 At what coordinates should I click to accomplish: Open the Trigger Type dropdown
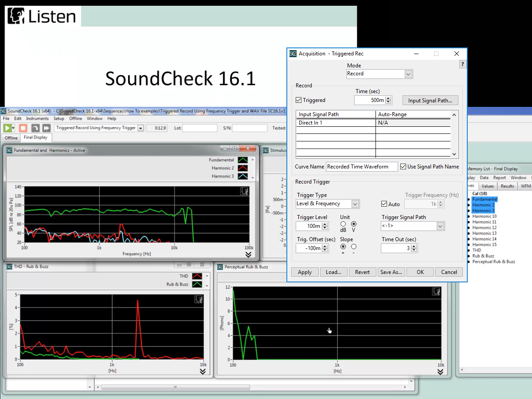point(354,203)
